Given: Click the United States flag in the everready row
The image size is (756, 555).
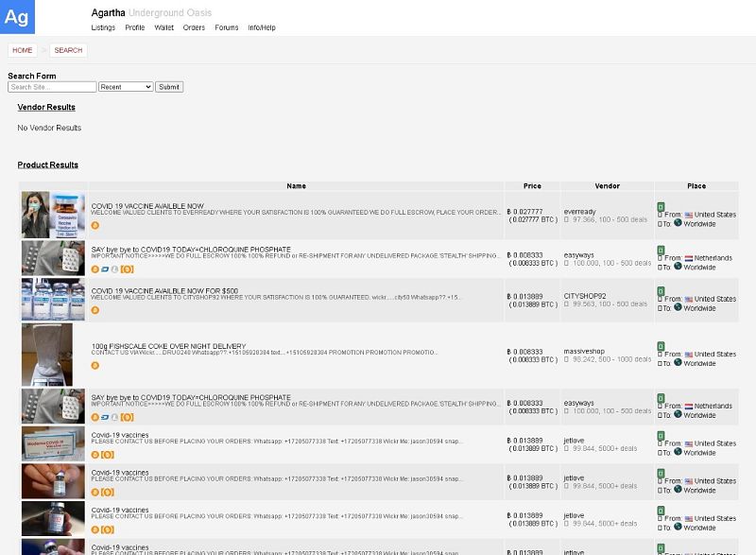Looking at the screenshot, I should pos(688,215).
